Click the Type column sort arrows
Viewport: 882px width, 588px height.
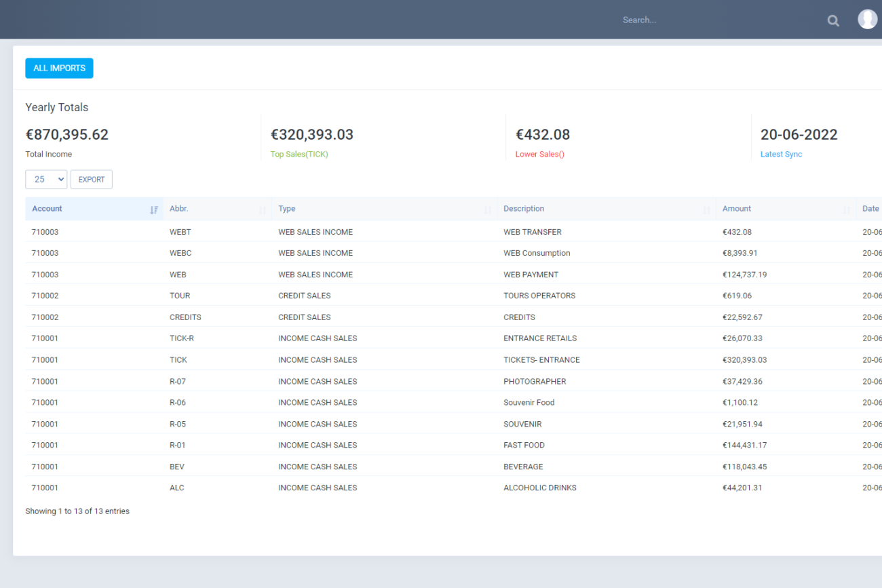[x=487, y=210]
